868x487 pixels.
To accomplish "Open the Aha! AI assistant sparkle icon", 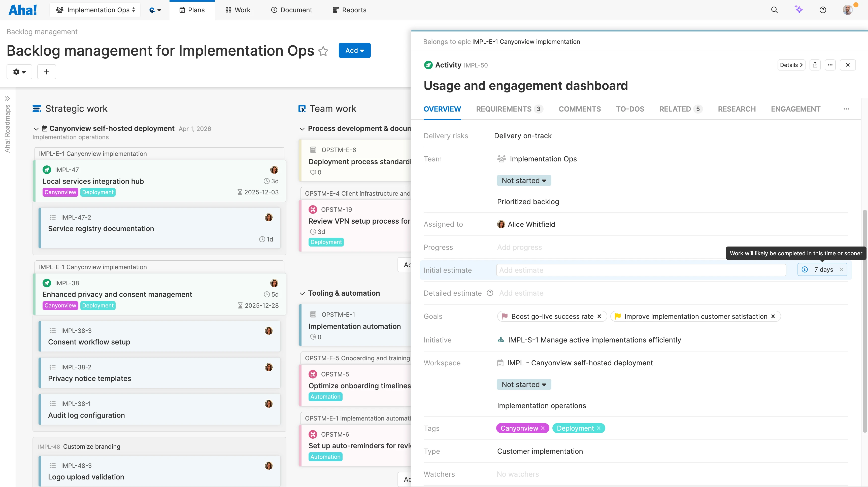I will (x=799, y=10).
